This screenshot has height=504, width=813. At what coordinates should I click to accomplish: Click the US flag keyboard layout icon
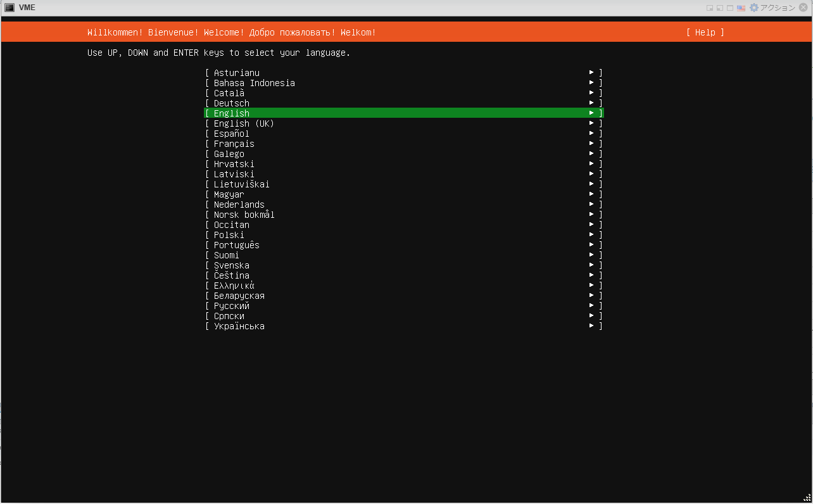click(740, 7)
